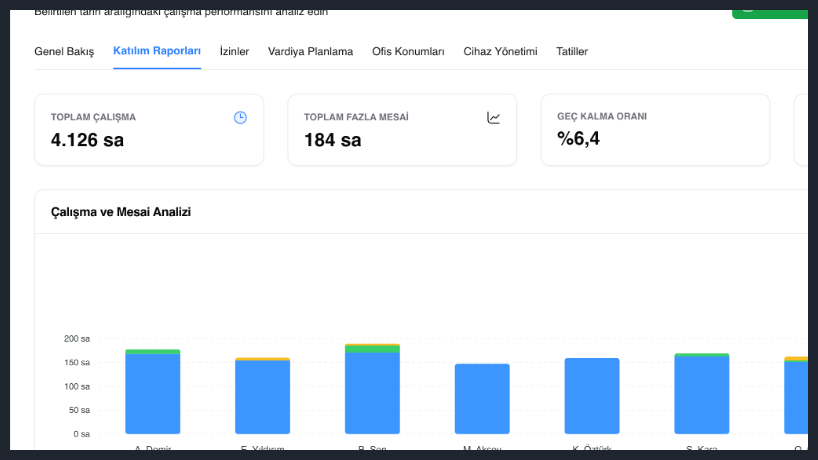Go to the Ofis Konumları tab

coord(408,52)
